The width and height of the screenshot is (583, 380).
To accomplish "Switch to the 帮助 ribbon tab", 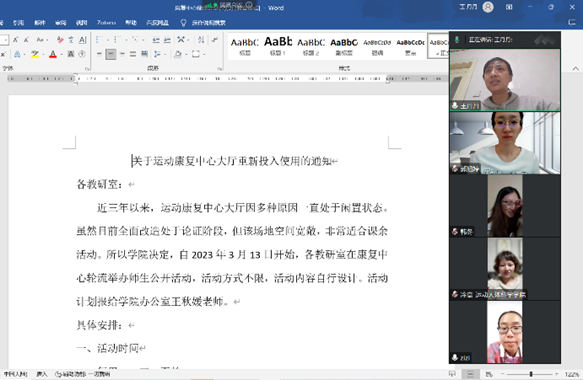I will (x=131, y=23).
